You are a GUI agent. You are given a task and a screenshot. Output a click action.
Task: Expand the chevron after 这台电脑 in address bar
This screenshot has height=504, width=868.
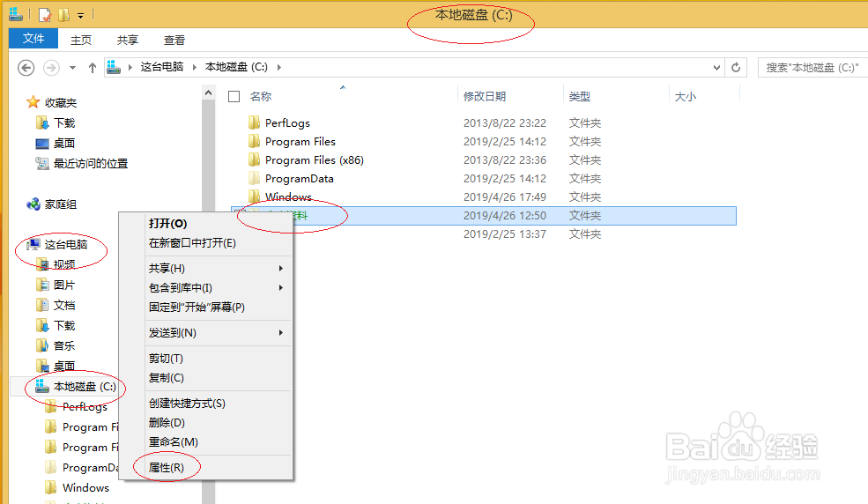(x=194, y=67)
